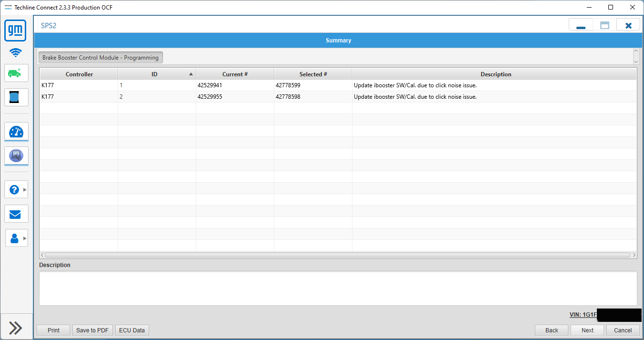Expand the sidebar with double chevron

point(16,328)
